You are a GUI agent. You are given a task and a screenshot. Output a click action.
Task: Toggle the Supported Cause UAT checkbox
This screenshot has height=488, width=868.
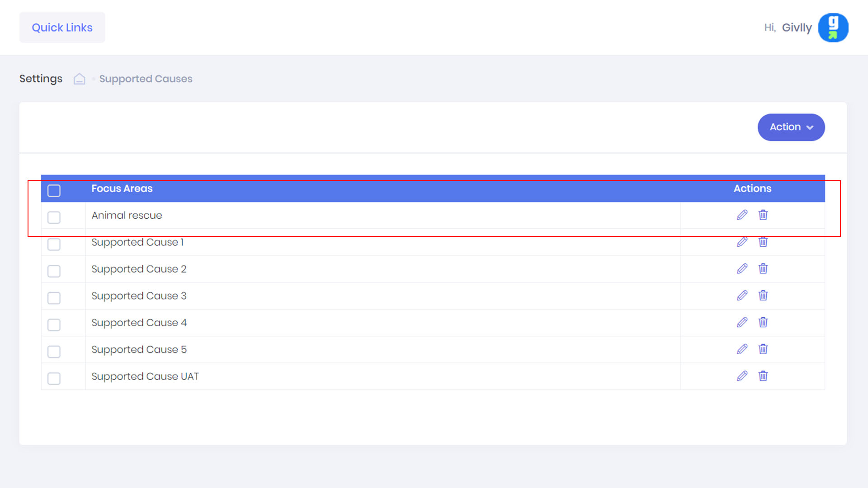tap(54, 378)
